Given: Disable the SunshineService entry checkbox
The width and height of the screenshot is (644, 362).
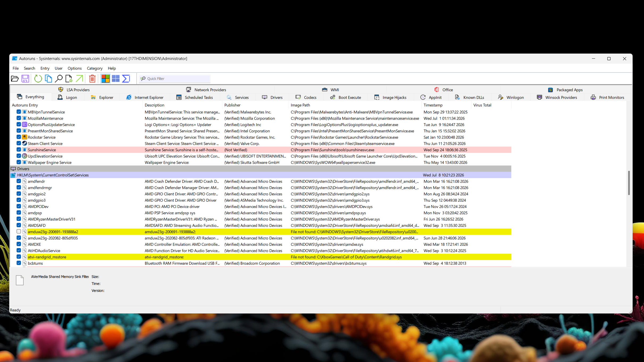Looking at the screenshot, I should [19, 150].
